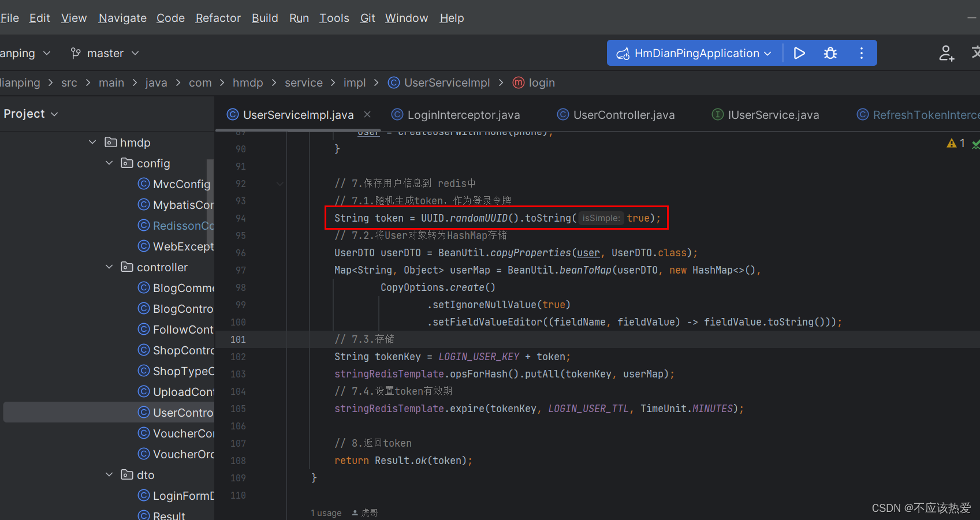
Task: Open the MvcConfig class in project tree
Action: click(174, 184)
